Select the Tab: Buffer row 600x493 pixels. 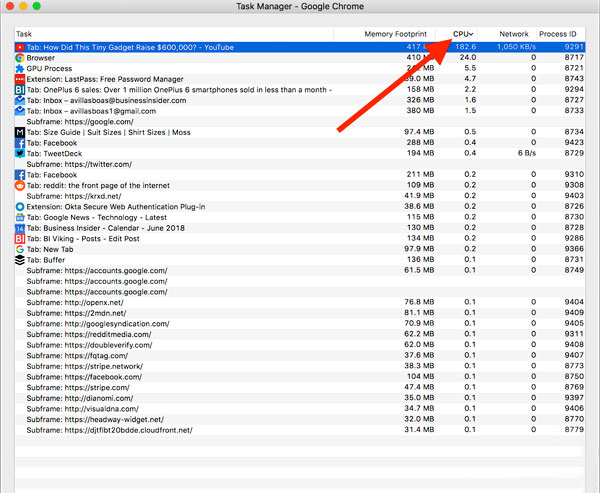pos(300,260)
